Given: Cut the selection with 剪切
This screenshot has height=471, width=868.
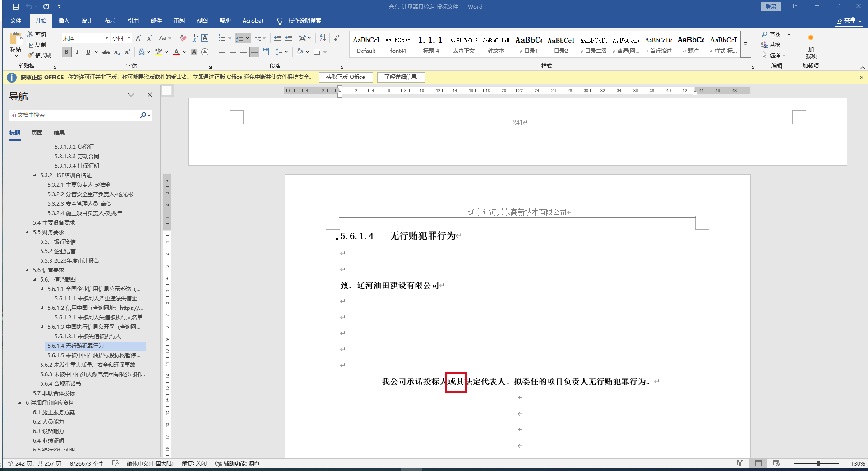Looking at the screenshot, I should (37, 34).
